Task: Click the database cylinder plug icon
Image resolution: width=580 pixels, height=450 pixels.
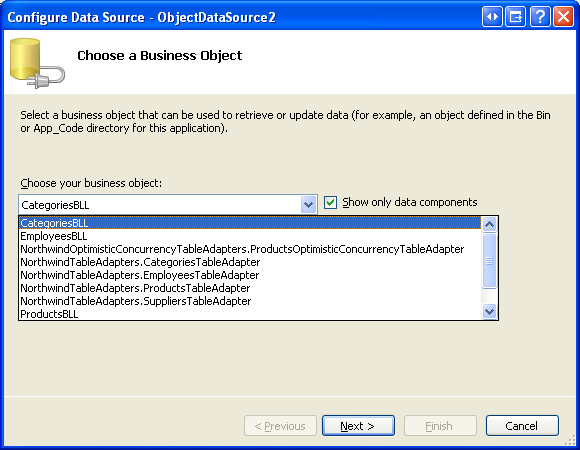Action: tap(37, 63)
